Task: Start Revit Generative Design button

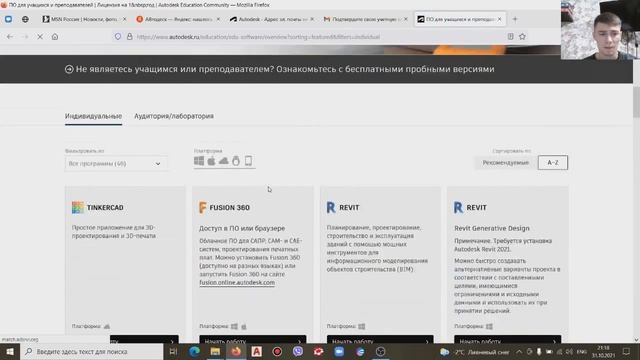Action: click(507, 340)
